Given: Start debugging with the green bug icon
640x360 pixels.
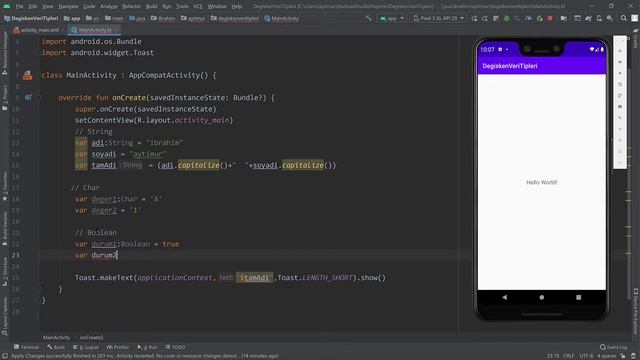Looking at the screenshot, I should click(x=507, y=18).
